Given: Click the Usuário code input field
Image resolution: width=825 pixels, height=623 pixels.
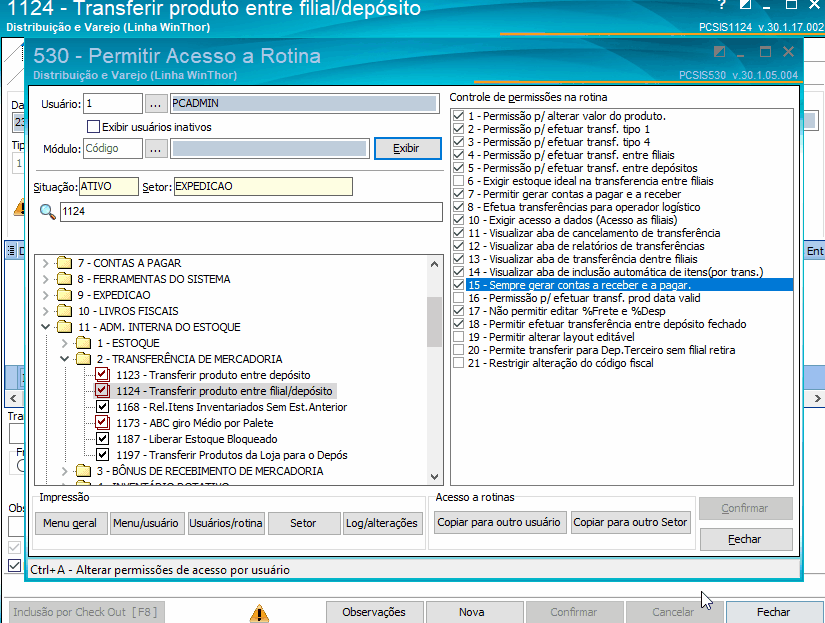Looking at the screenshot, I should (113, 104).
